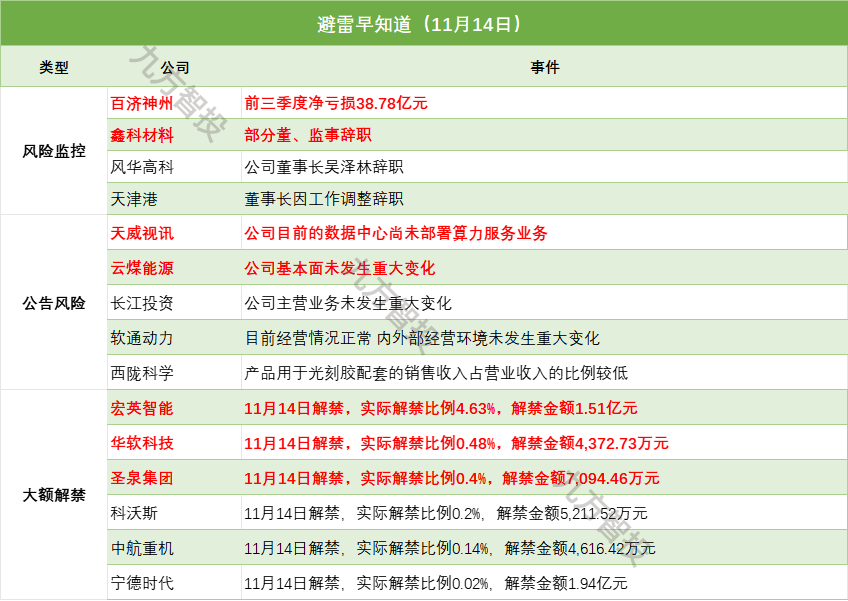The height and width of the screenshot is (601, 848).
Task: Click the 风险监控 category cell
Action: coord(54,151)
